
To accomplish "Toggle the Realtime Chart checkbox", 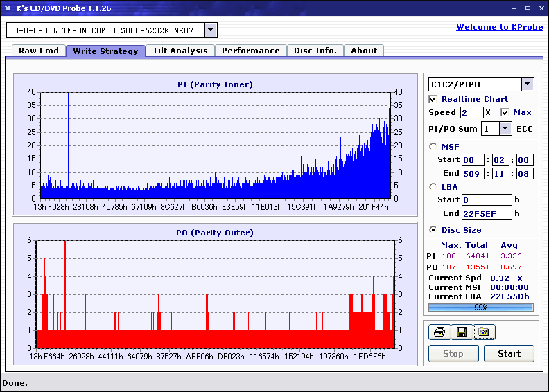I will click(433, 99).
